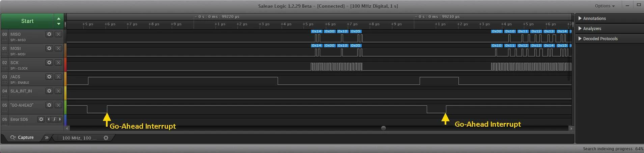Open SCK channel settings gear
Screen dimensions: 644x153
[49, 62]
